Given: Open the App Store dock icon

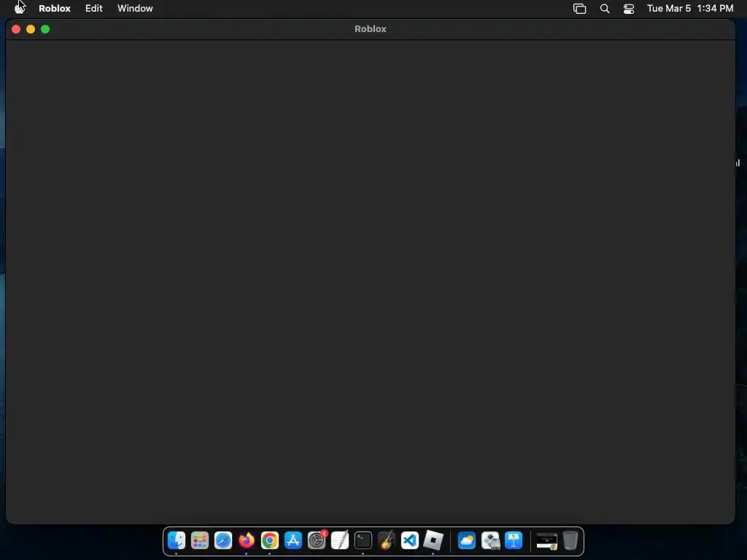Looking at the screenshot, I should [293, 540].
